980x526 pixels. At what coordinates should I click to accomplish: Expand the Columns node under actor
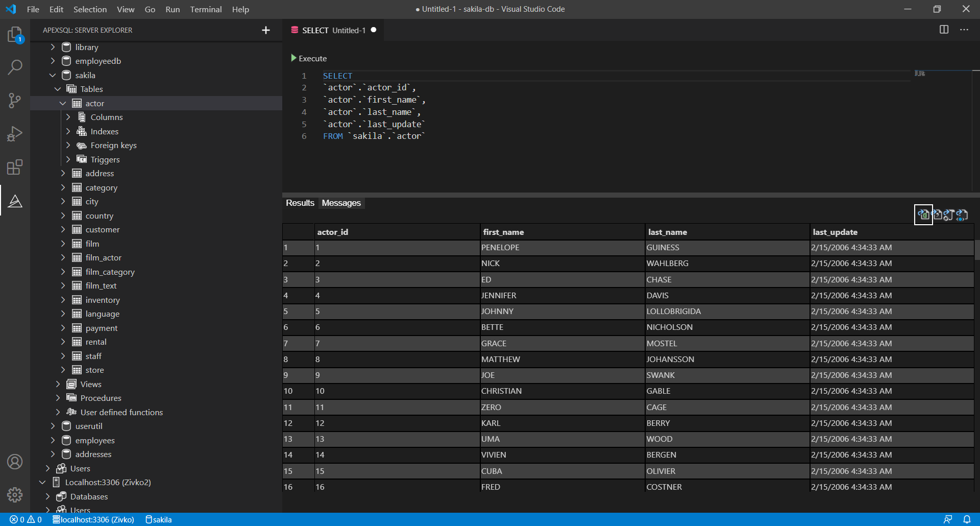point(68,117)
